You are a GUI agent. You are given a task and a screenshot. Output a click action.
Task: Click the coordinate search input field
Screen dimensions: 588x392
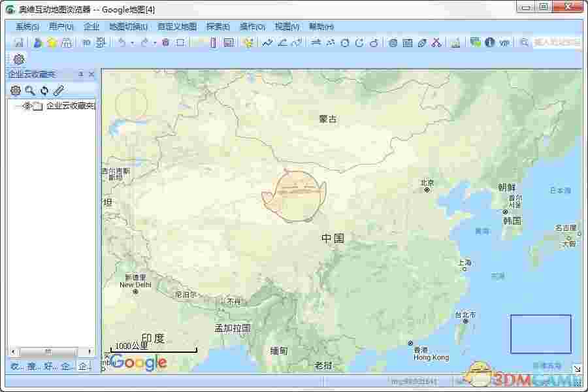coord(554,42)
